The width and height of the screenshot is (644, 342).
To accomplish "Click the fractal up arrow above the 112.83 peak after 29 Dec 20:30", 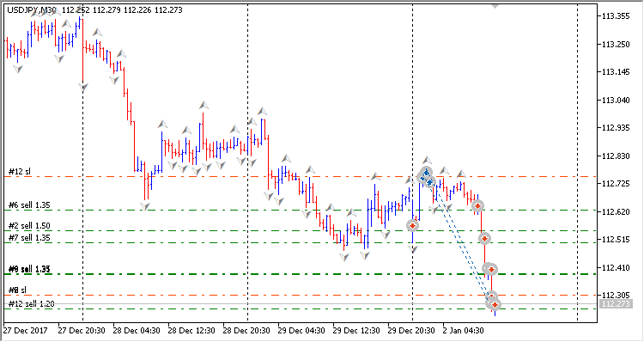I will pyautogui.click(x=427, y=161).
